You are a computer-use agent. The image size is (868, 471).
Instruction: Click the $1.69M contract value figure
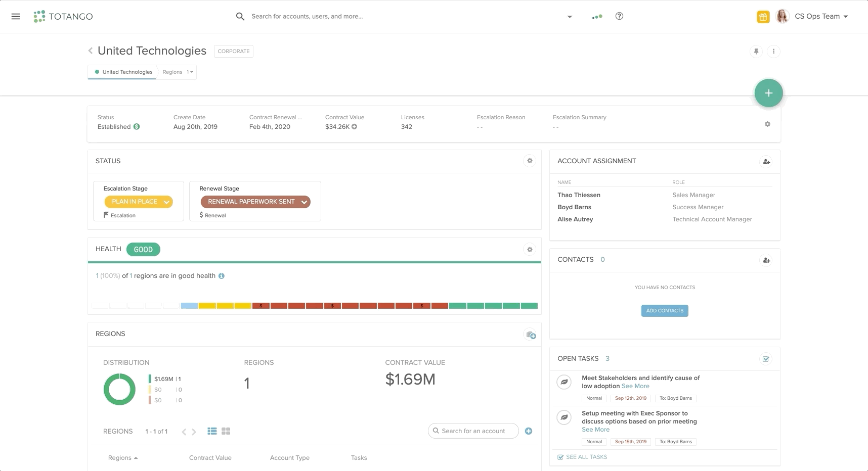tap(410, 379)
